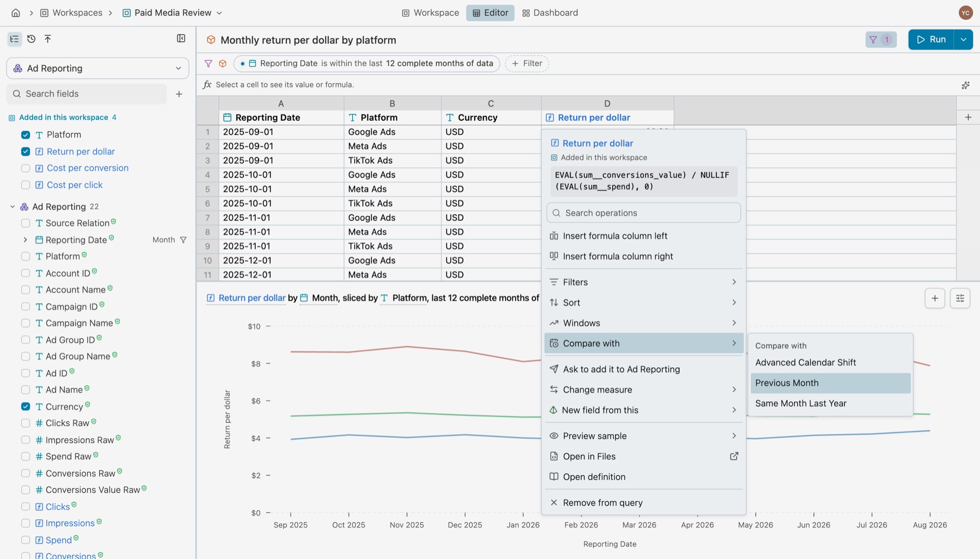Screen dimensions: 980x559
Task: Choose Advanced Calendar Shift
Action: coord(830,362)
